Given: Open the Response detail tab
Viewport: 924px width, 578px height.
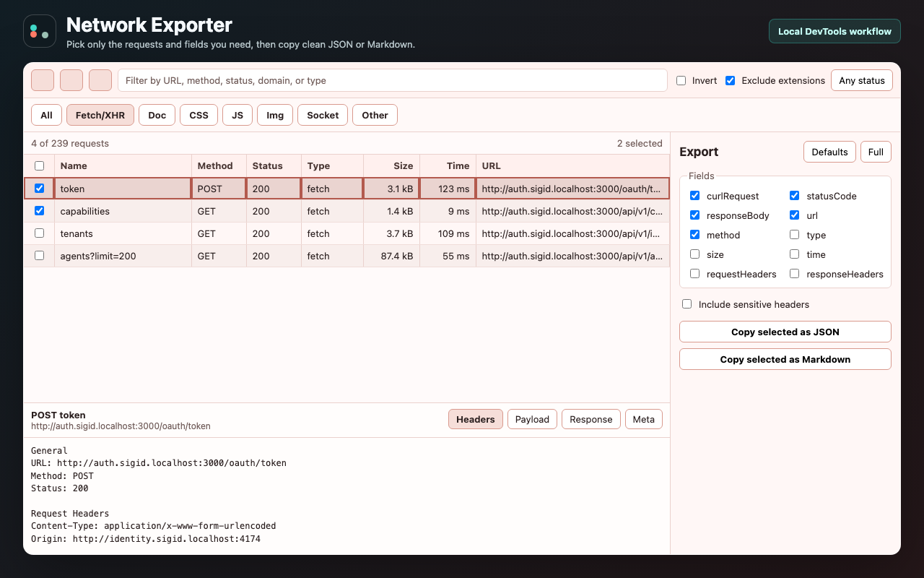Looking at the screenshot, I should tap(590, 419).
